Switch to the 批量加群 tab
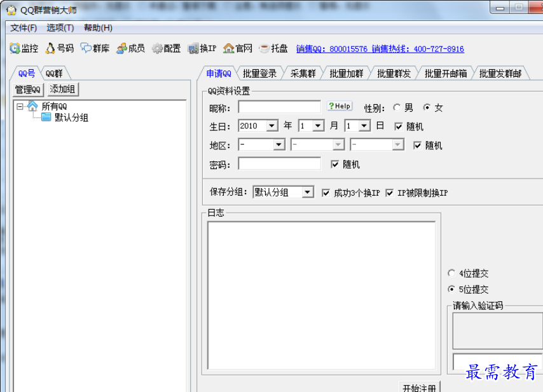Viewport: 543px width, 392px height. point(347,74)
